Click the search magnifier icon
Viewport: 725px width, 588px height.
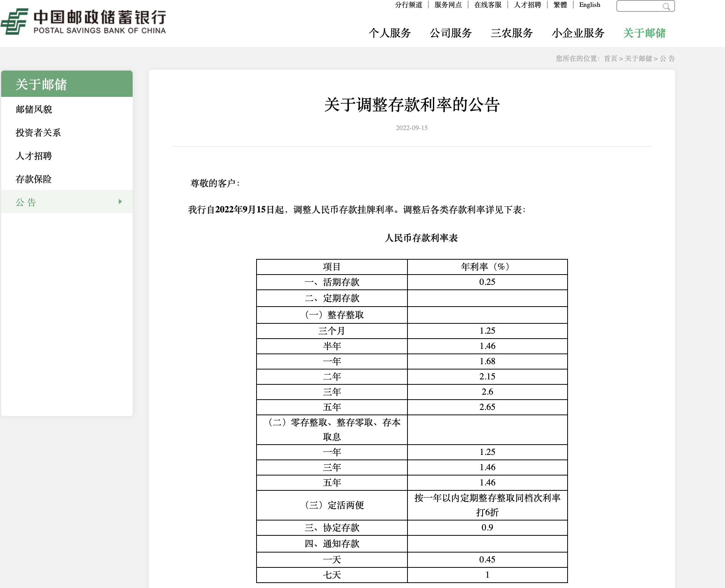(666, 6)
